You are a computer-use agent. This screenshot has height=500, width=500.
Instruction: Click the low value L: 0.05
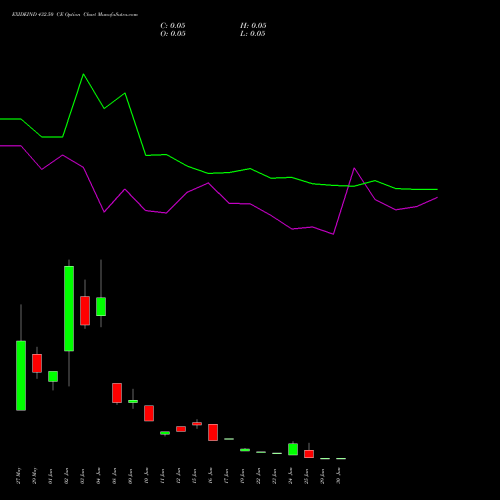point(253,34)
